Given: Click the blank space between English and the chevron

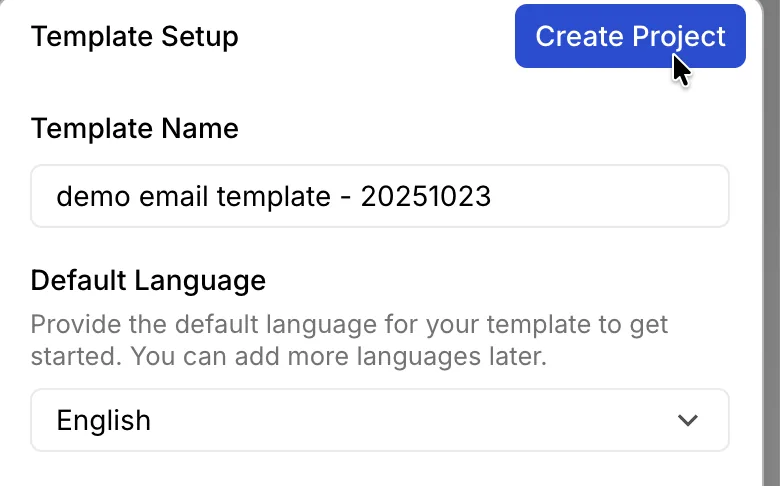Looking at the screenshot, I should 413,421.
